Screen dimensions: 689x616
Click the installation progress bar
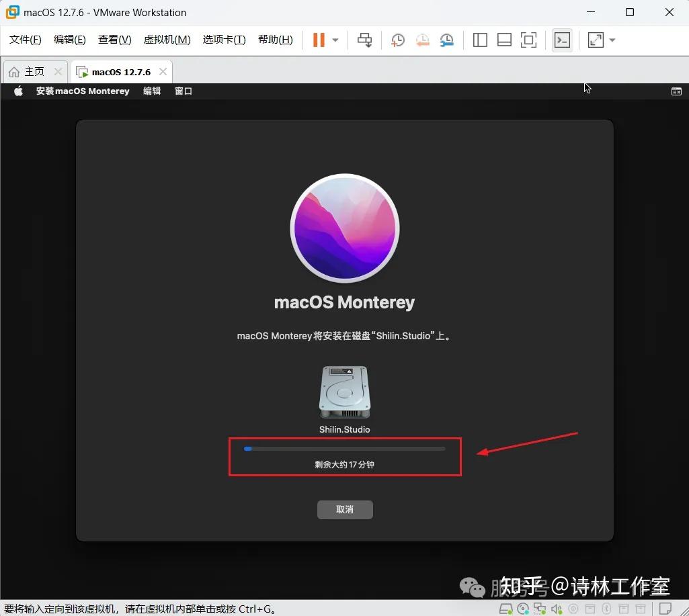pos(344,449)
